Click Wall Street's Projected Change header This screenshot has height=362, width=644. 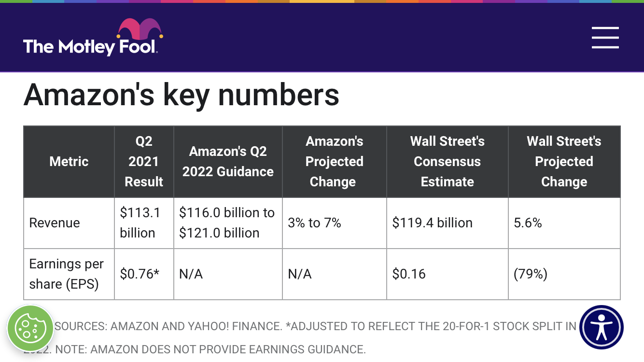(564, 162)
